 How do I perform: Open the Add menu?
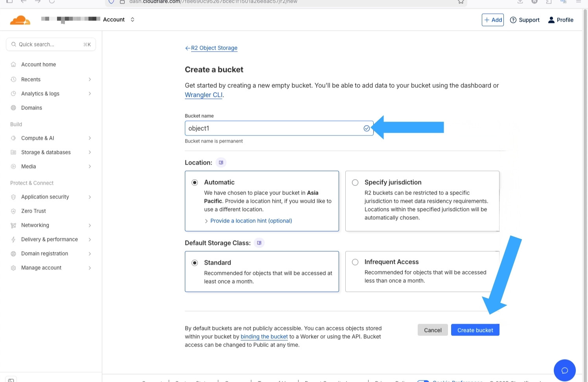[492, 20]
